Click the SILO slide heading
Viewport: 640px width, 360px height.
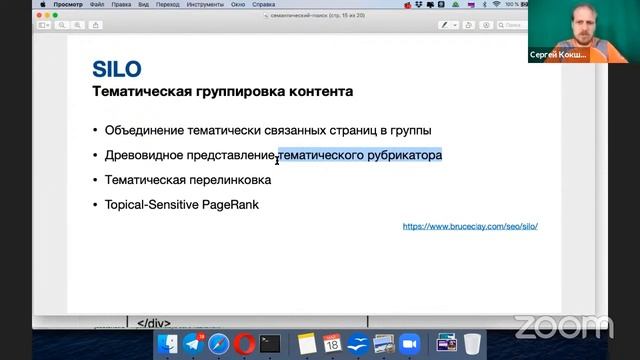(x=117, y=69)
